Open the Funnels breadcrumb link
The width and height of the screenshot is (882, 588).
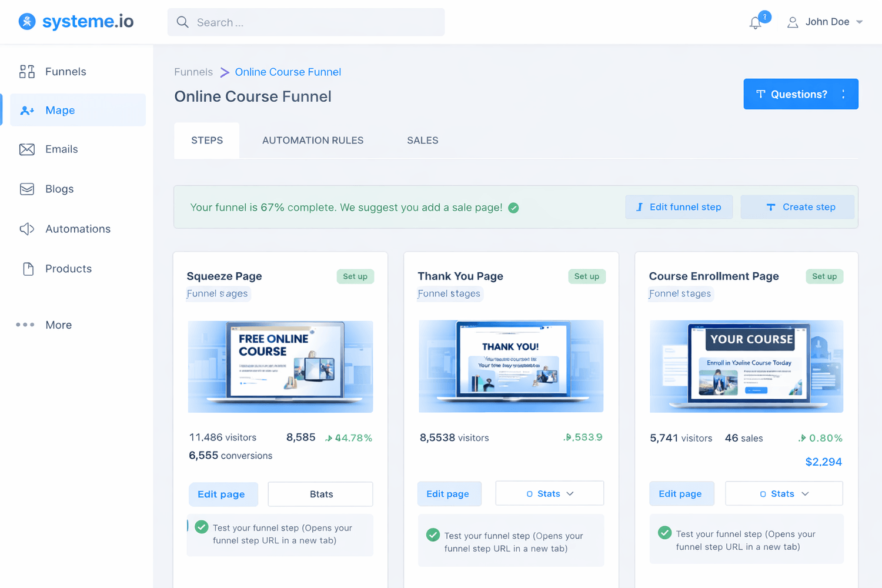pyautogui.click(x=193, y=72)
